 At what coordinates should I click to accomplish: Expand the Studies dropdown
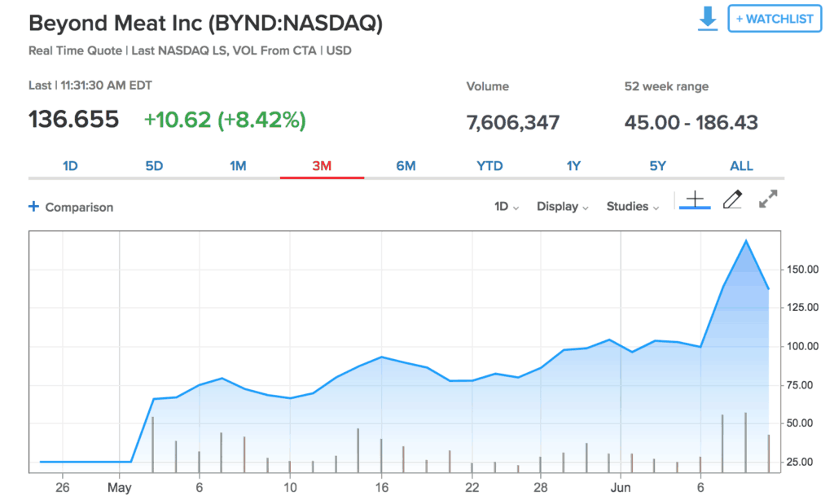(632, 207)
